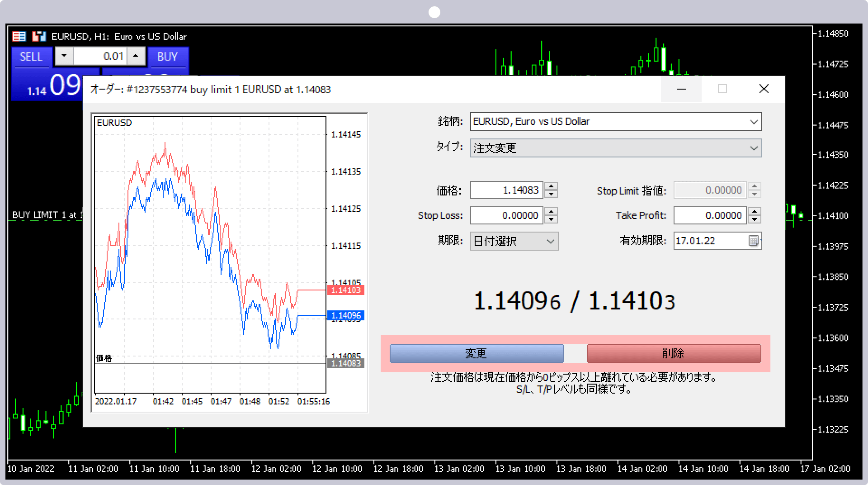Click the depth of market chart icon
Image resolution: width=868 pixels, height=485 pixels.
point(39,36)
